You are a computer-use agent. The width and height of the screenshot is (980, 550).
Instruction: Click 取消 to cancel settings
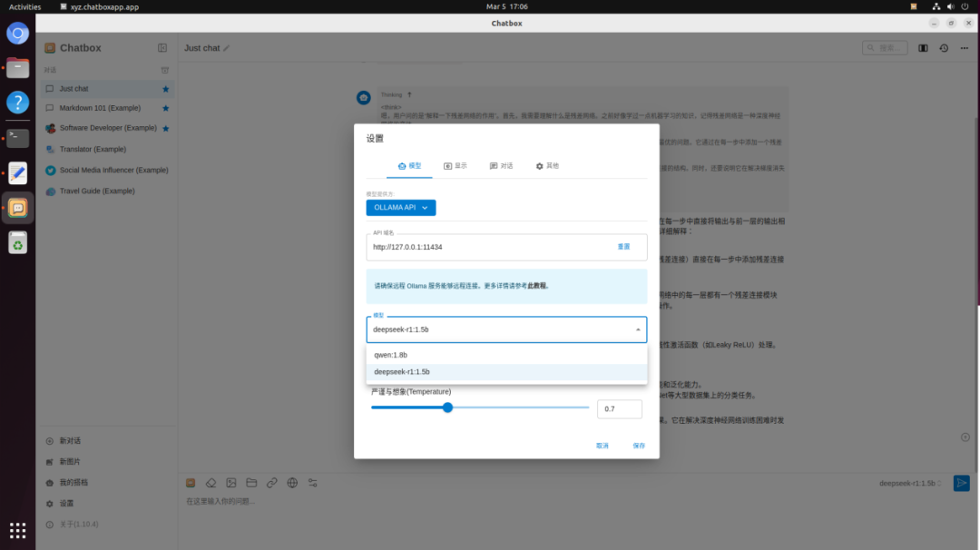[x=602, y=446]
